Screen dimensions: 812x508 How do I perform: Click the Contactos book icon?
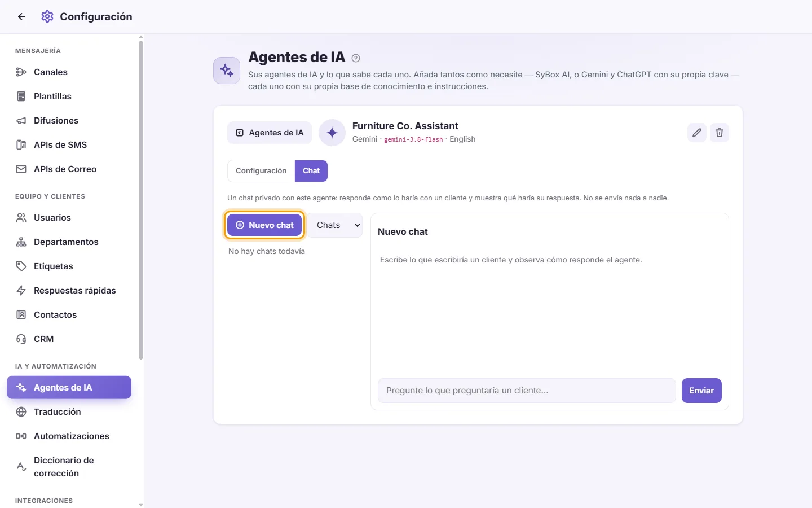(21, 315)
